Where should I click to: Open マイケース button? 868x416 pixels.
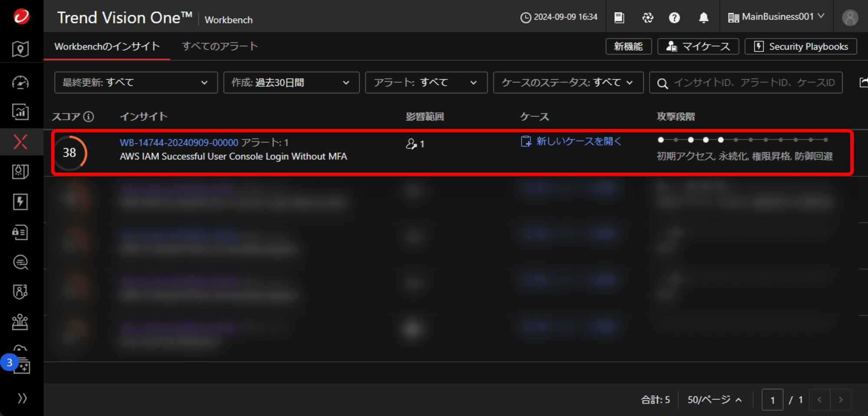point(698,46)
